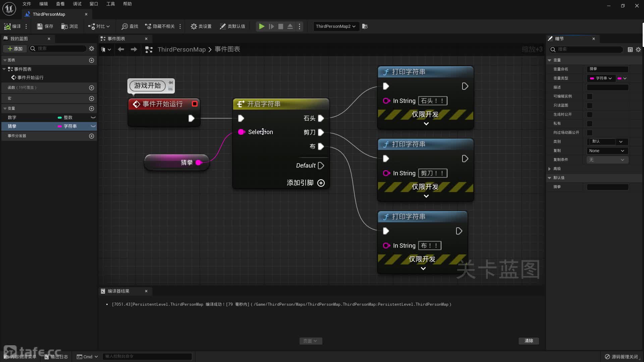Open the 调试 menu
Image resolution: width=644 pixels, height=362 pixels.
(77, 4)
